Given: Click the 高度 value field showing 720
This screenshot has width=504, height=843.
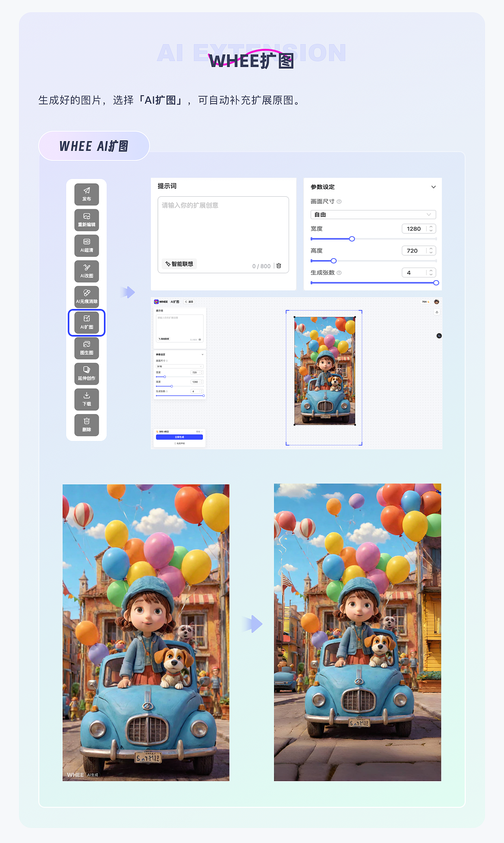Looking at the screenshot, I should (419, 251).
